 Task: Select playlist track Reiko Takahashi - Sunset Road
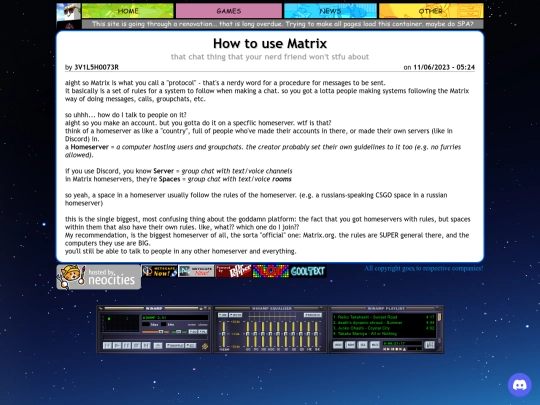[x=384, y=317]
